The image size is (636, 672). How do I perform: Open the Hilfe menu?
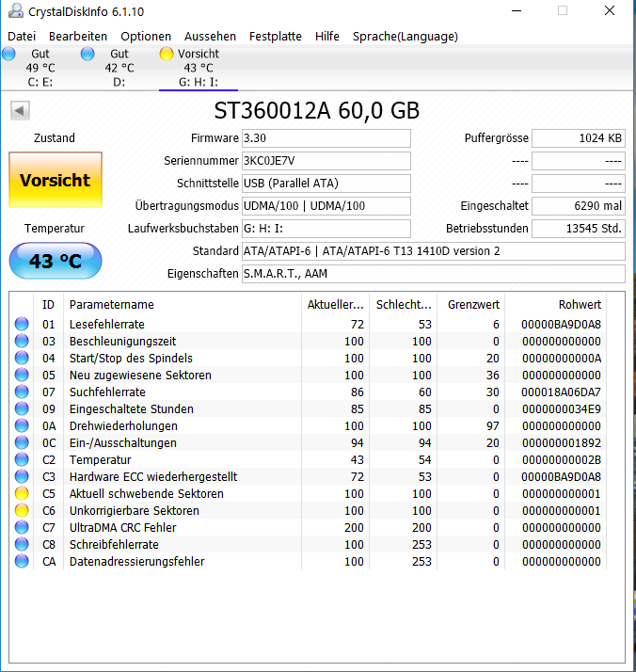click(x=327, y=37)
